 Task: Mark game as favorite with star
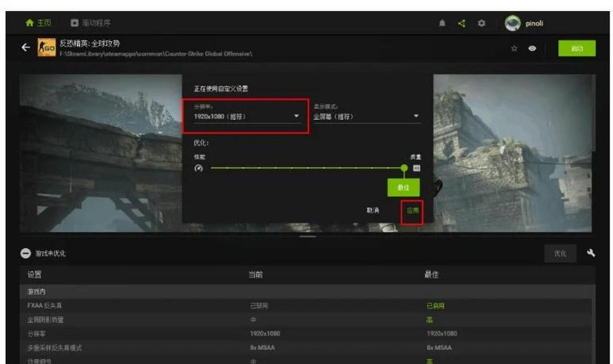point(514,48)
